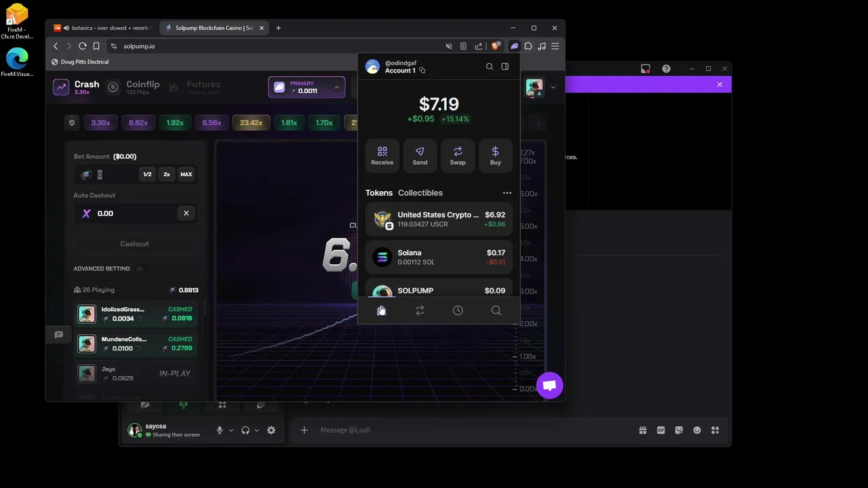The width and height of the screenshot is (868, 488).
Task: Open wallet side panel view icon
Action: pos(505,66)
